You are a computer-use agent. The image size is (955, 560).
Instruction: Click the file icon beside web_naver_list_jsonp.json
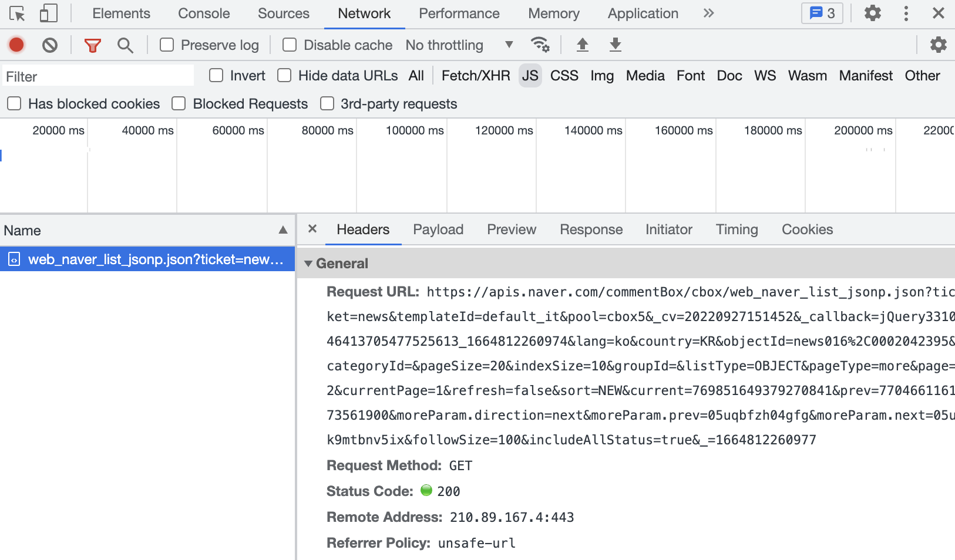click(14, 259)
